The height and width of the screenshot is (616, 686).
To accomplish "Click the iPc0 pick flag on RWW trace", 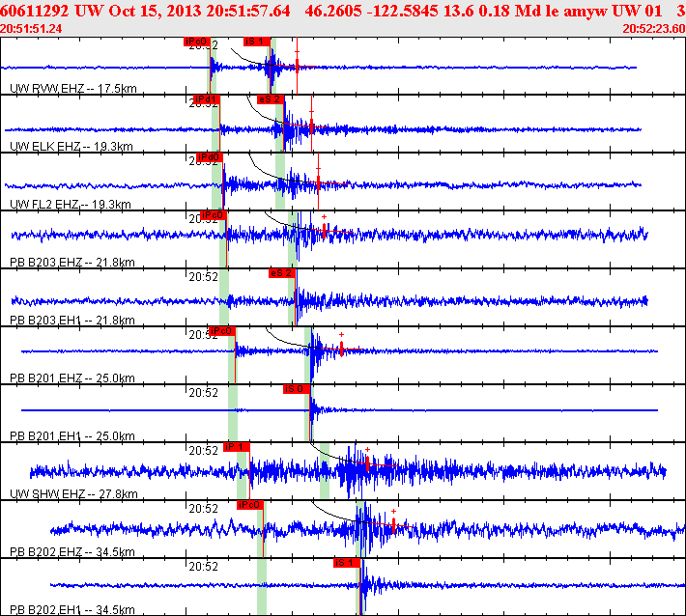I will (196, 42).
